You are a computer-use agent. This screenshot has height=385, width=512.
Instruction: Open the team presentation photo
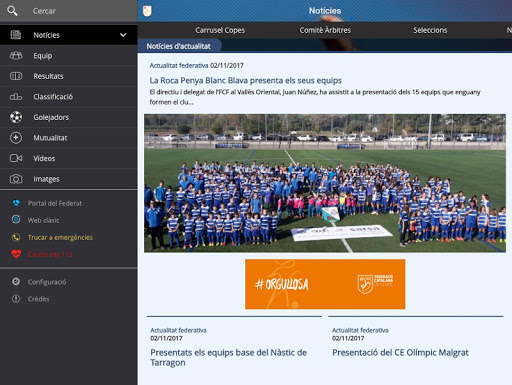[325, 183]
